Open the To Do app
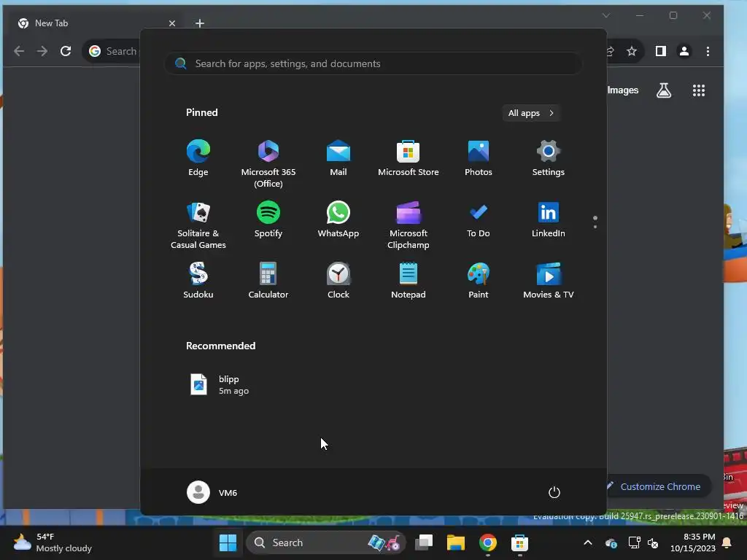This screenshot has height=560, width=747. click(x=479, y=219)
